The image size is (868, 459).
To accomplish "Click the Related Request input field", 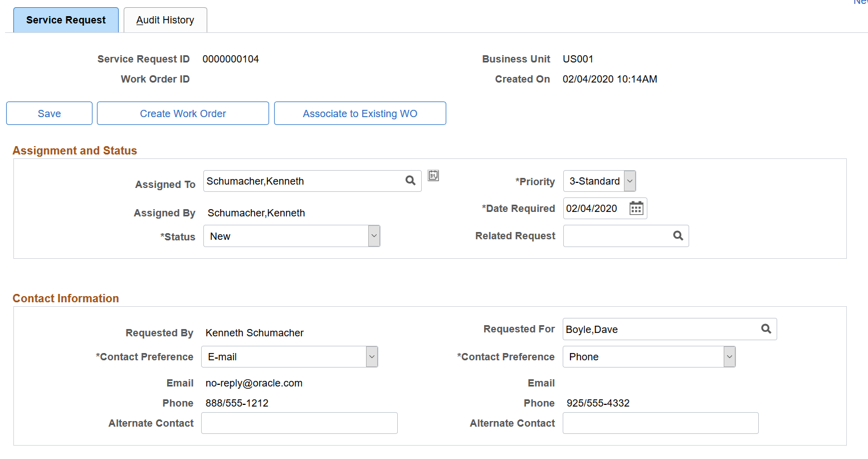I will coord(613,235).
